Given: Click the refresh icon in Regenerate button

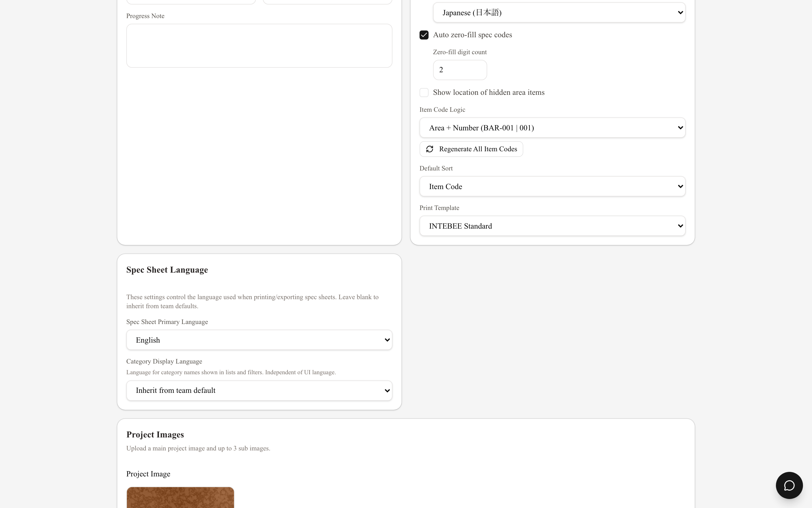Looking at the screenshot, I should 429,149.
